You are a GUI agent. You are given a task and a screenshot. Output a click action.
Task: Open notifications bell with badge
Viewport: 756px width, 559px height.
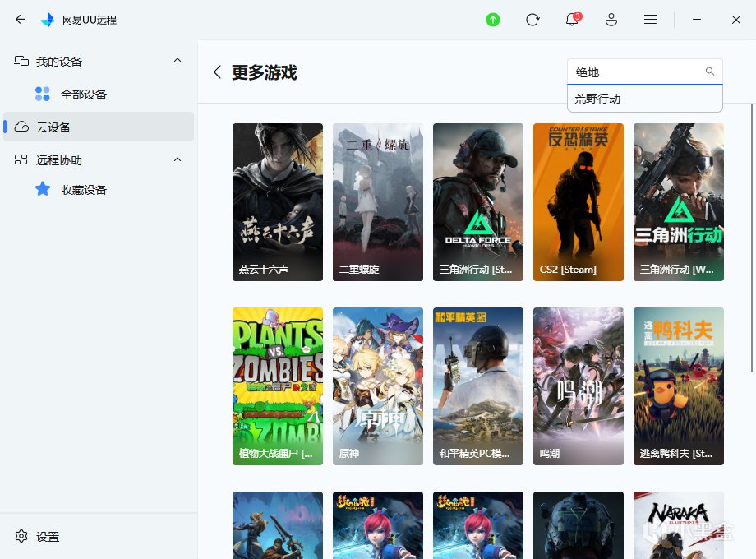572,19
